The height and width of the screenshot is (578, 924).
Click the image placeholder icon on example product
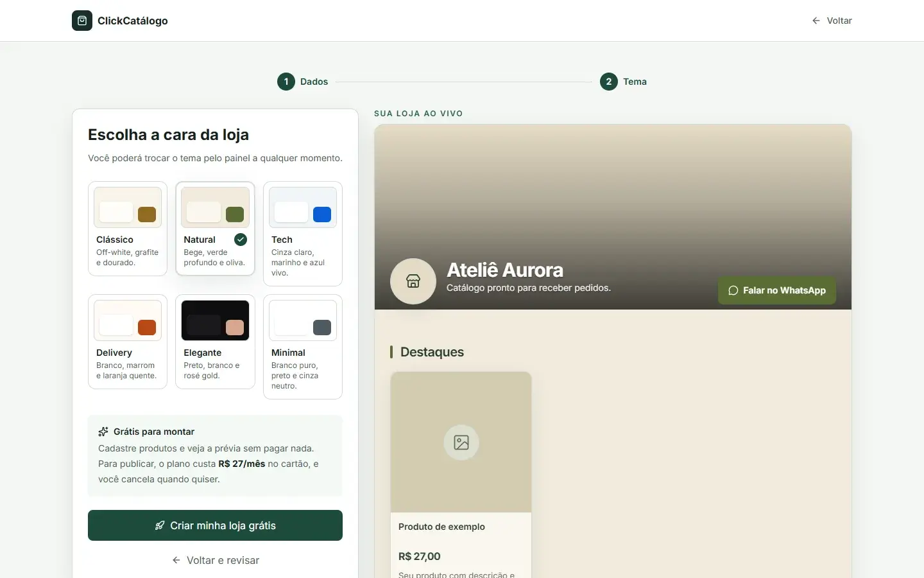461,442
